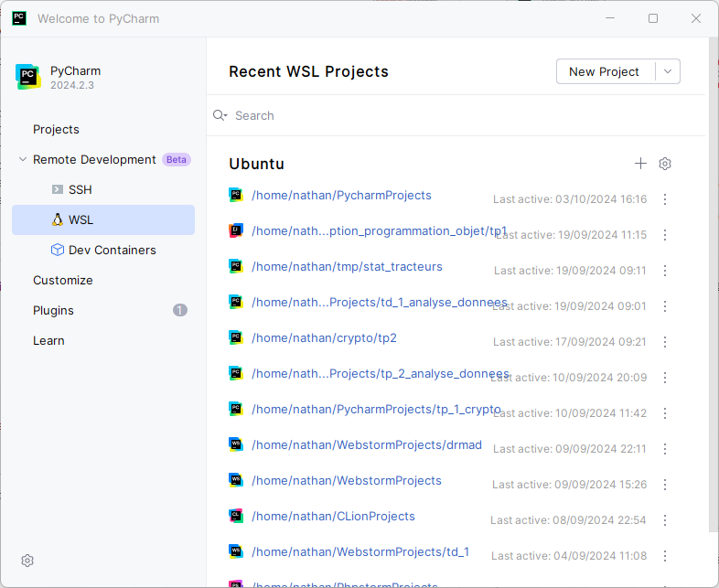Image resolution: width=719 pixels, height=588 pixels.
Task: Open more options for stat_tracteurs project
Action: (x=665, y=271)
